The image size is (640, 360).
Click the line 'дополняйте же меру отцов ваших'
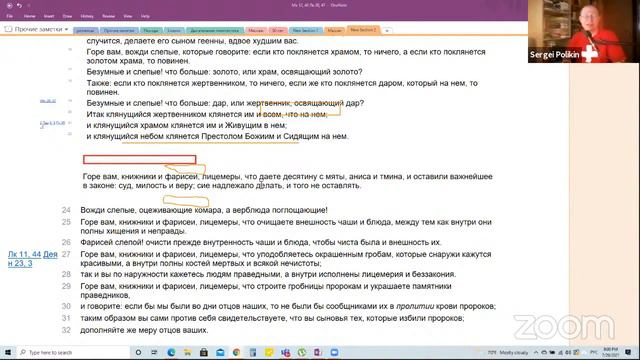(x=144, y=330)
